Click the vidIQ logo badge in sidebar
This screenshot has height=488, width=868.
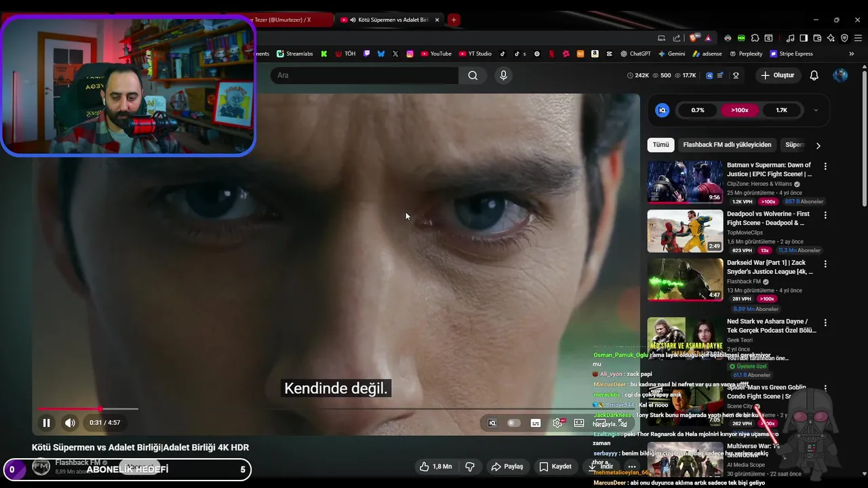[x=663, y=110]
